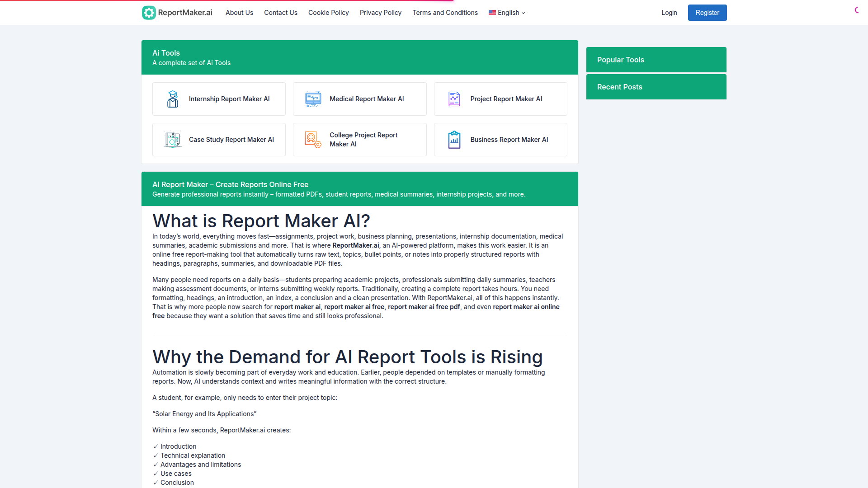Click the 'What is Report Maker AI?' heading
The image size is (868, 488).
click(261, 221)
